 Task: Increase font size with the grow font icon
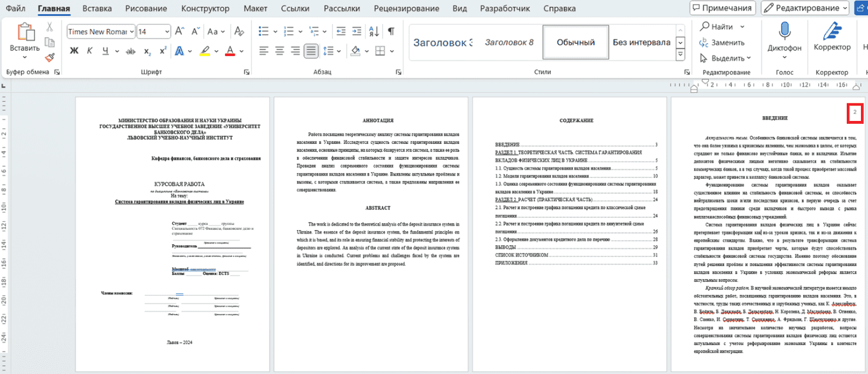point(180,31)
